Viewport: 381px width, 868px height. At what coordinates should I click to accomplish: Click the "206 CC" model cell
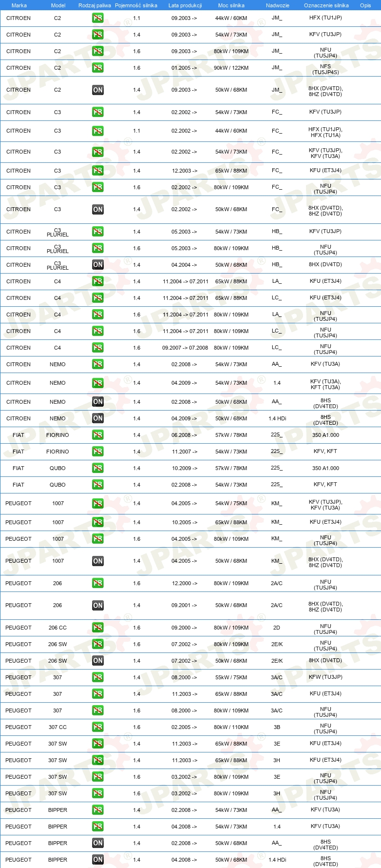pyautogui.click(x=57, y=628)
